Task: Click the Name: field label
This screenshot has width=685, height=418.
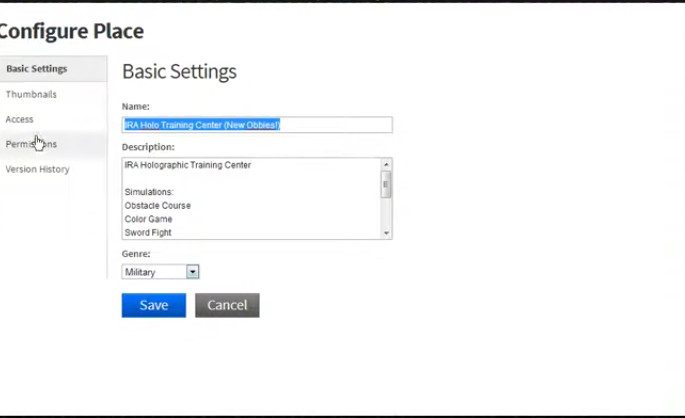Action: 136,106
